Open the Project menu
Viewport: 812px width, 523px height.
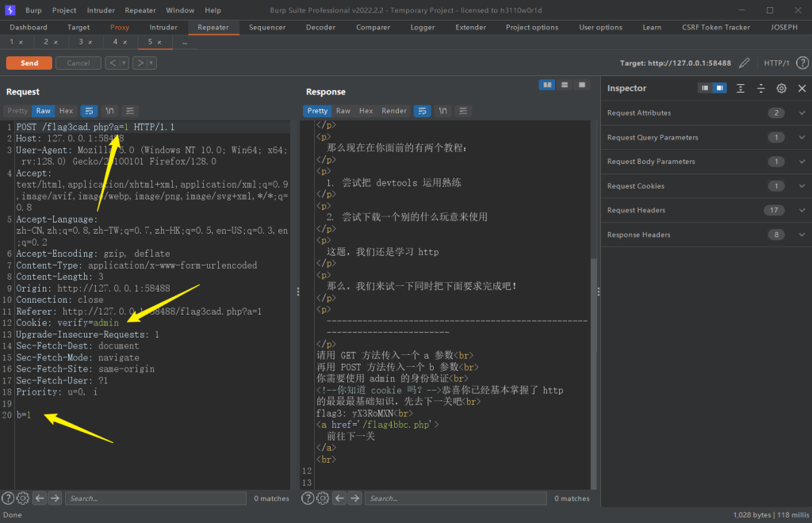coord(64,10)
